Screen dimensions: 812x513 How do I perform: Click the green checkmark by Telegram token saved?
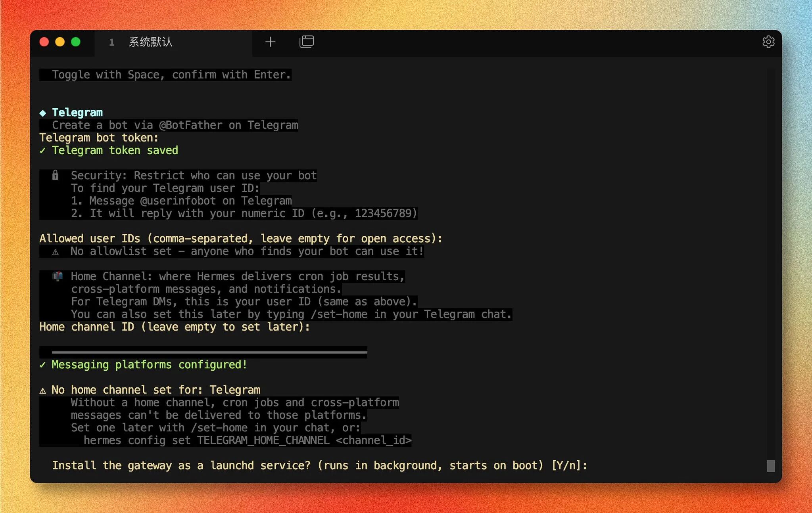point(43,151)
